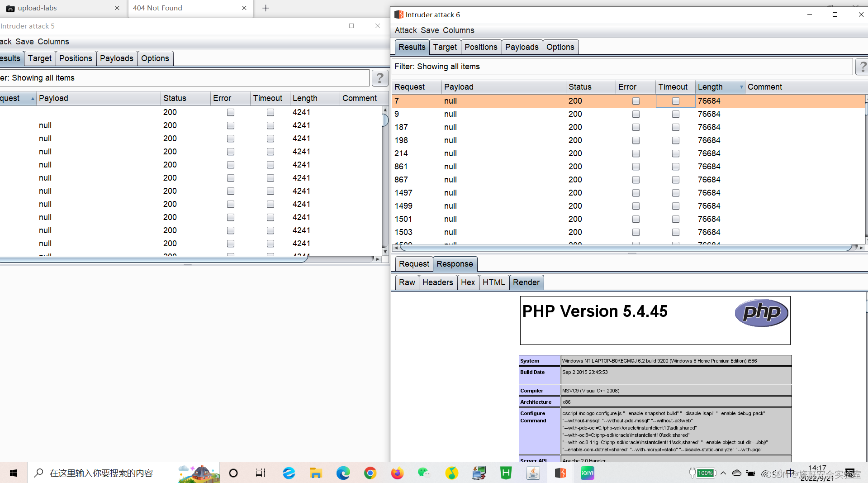The image size is (868, 483).
Task: Toggle first row Timeout checkbox in attack 5
Action: pos(270,112)
